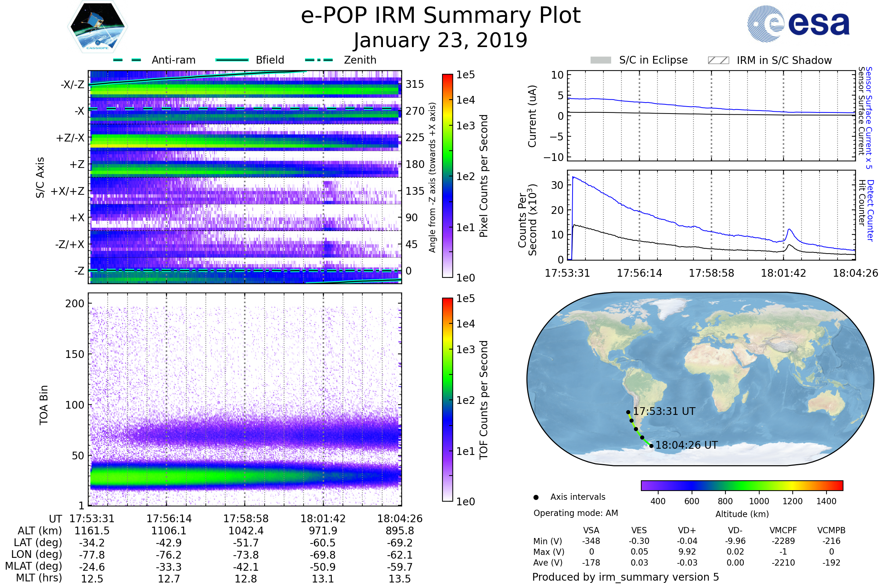882x588 pixels.
Task: Click the gray S/C in Eclipse legend box
Action: [x=601, y=60]
